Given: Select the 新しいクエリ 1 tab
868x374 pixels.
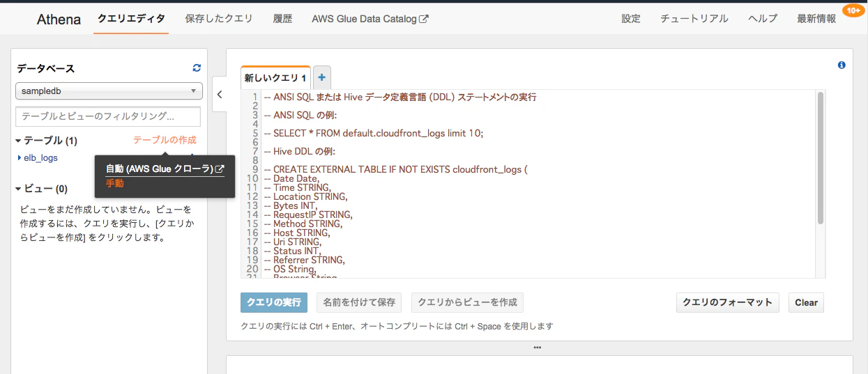Looking at the screenshot, I should (x=275, y=78).
